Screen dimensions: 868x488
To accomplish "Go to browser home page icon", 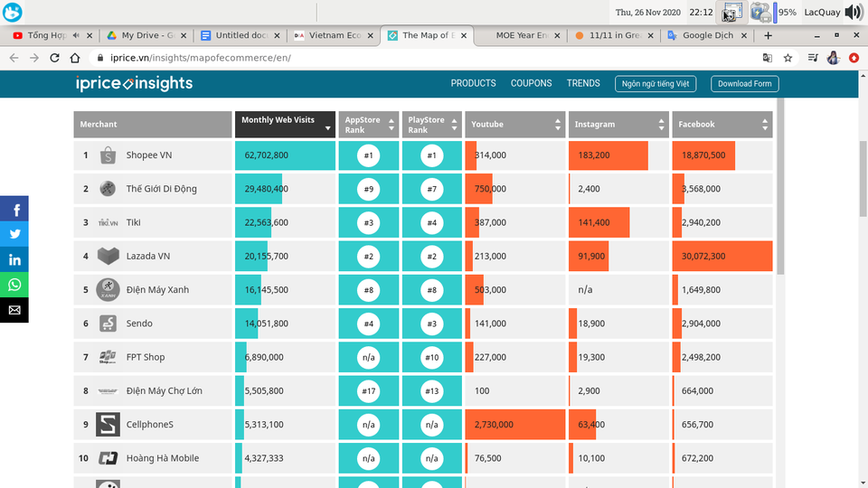I will click(75, 58).
